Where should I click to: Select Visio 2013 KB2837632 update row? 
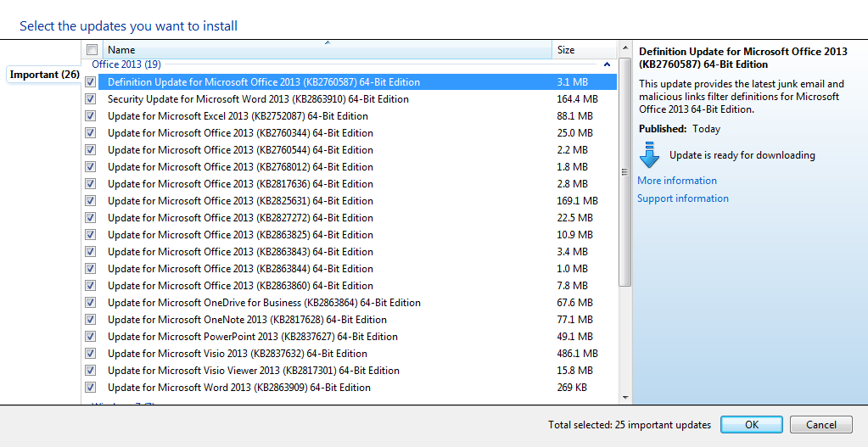tap(357, 354)
